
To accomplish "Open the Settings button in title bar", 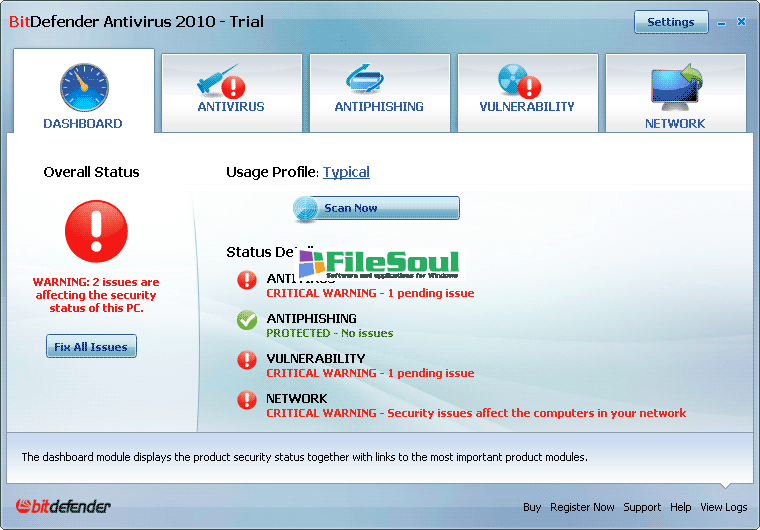I will (x=670, y=22).
